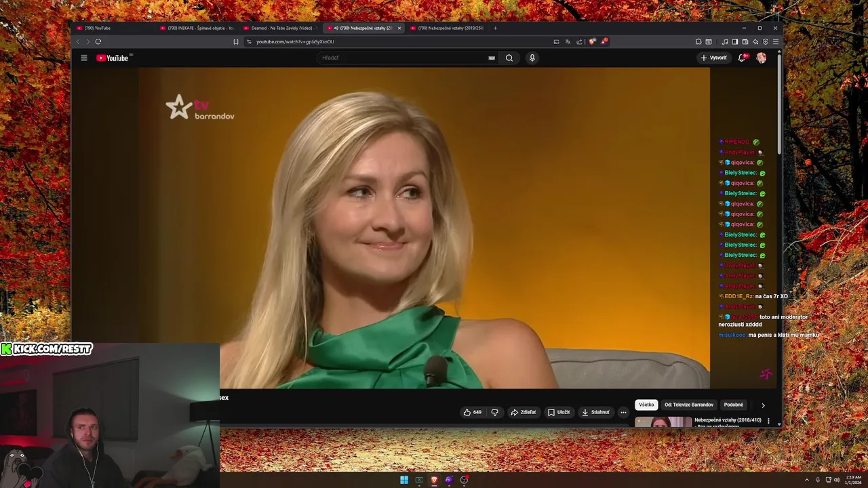The width and height of the screenshot is (868, 488).
Task: Open Brave Rewards triangle icon
Action: [x=604, y=41]
